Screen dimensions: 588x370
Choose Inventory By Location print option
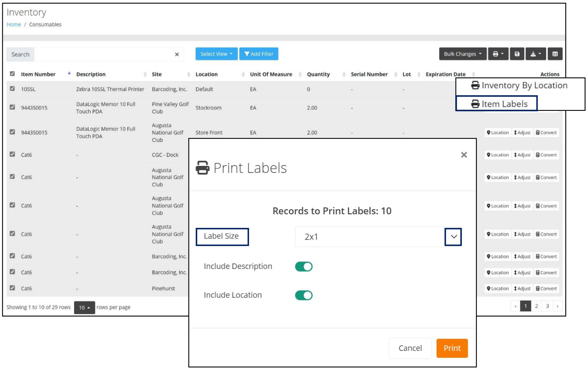(519, 85)
